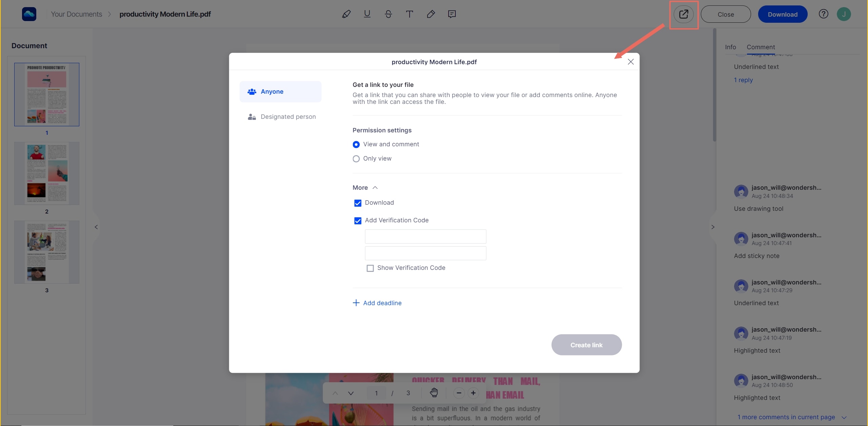Viewport: 868px width, 426px height.
Task: Open page 3 thumbnail
Action: pyautogui.click(x=47, y=252)
